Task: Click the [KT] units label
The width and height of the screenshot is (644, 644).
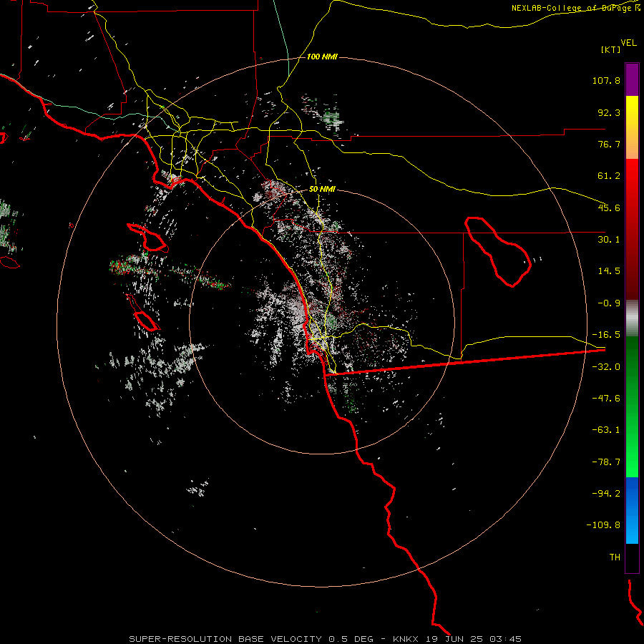Action: 611,49
